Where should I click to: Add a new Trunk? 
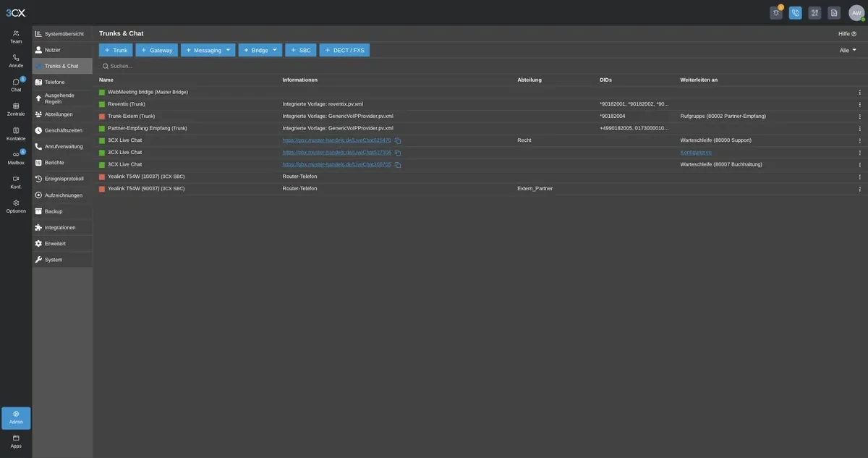[x=116, y=50]
